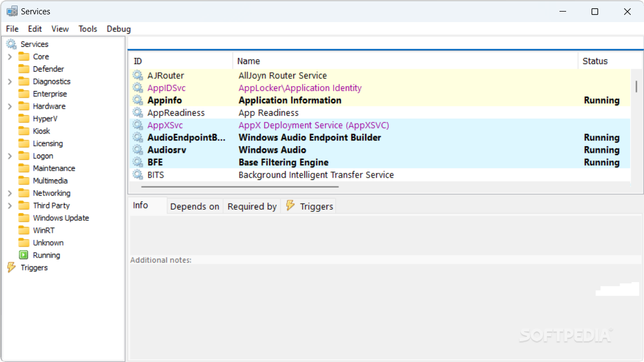Screen dimensions: 644x362
Task: Click the Additional notes text area
Action: pyautogui.click(x=386, y=312)
